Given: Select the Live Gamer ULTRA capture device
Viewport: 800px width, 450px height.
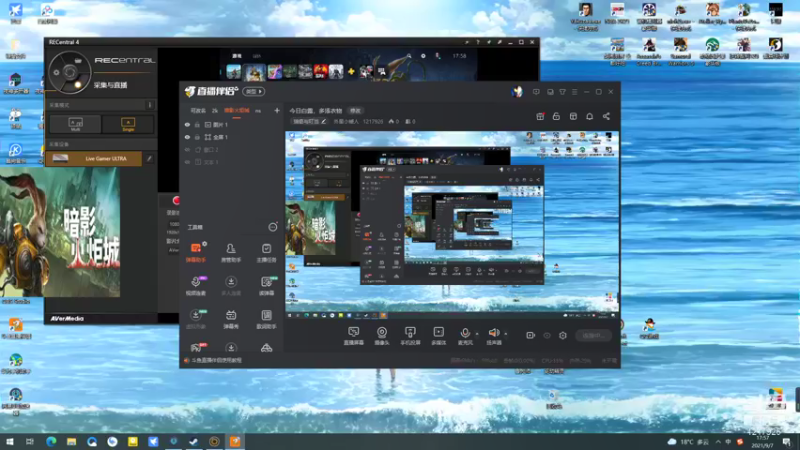Looking at the screenshot, I should (94, 159).
